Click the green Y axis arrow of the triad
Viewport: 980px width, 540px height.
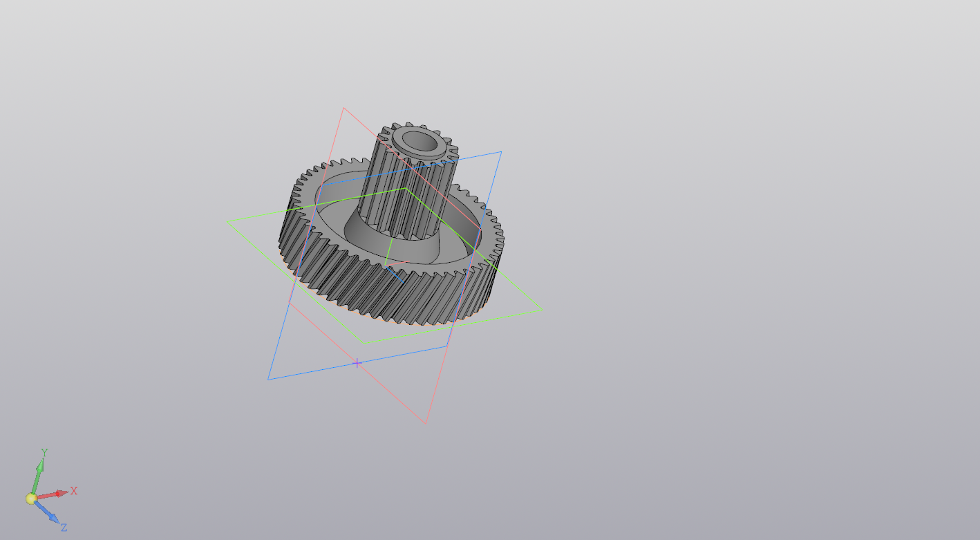point(38,476)
